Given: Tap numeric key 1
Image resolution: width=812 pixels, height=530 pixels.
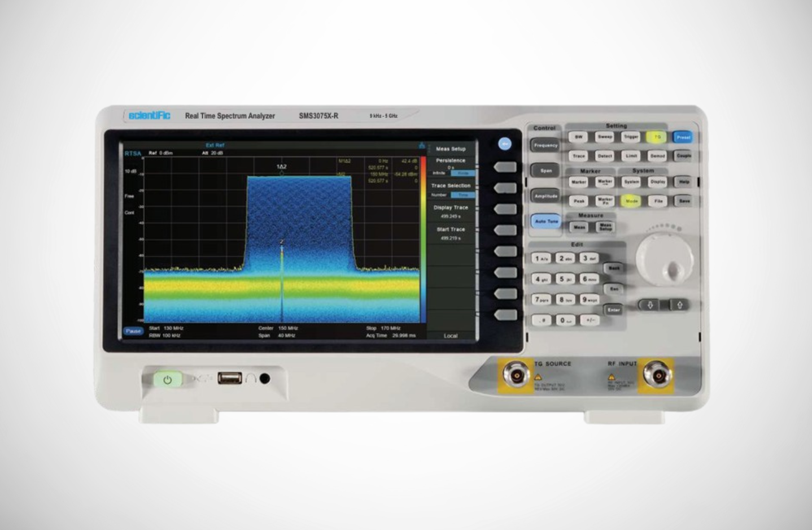Looking at the screenshot, I should 542,258.
